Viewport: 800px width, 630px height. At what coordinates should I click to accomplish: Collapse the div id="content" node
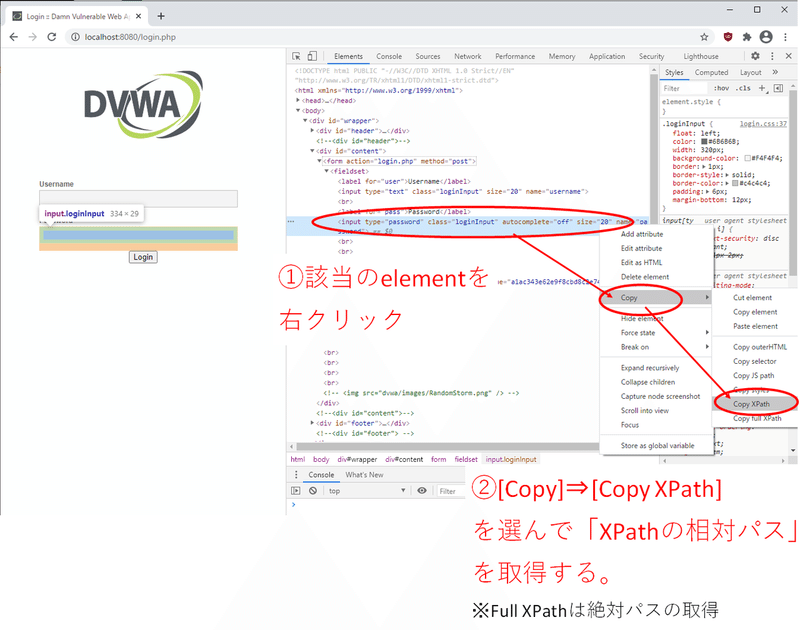[312, 151]
